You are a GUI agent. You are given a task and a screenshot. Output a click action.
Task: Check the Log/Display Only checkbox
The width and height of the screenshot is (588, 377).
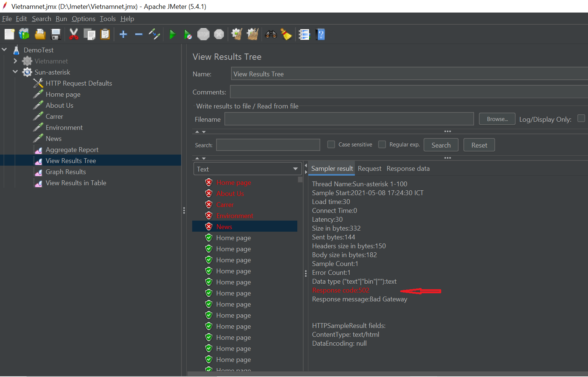[x=581, y=118]
